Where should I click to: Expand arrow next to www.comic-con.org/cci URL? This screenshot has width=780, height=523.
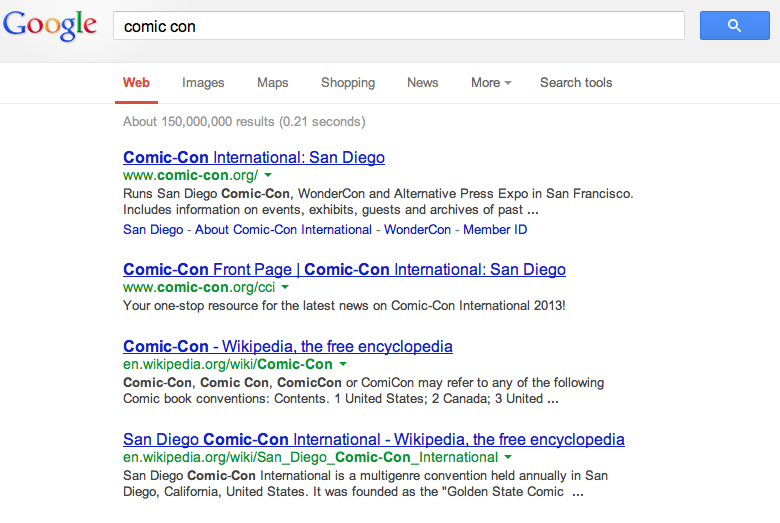(285, 287)
